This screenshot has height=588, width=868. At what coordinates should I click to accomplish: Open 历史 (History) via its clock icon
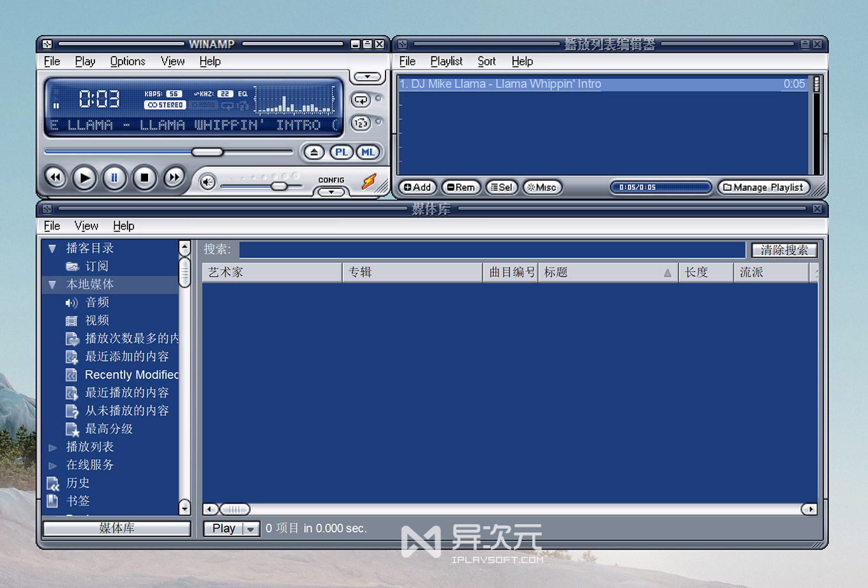[53, 483]
